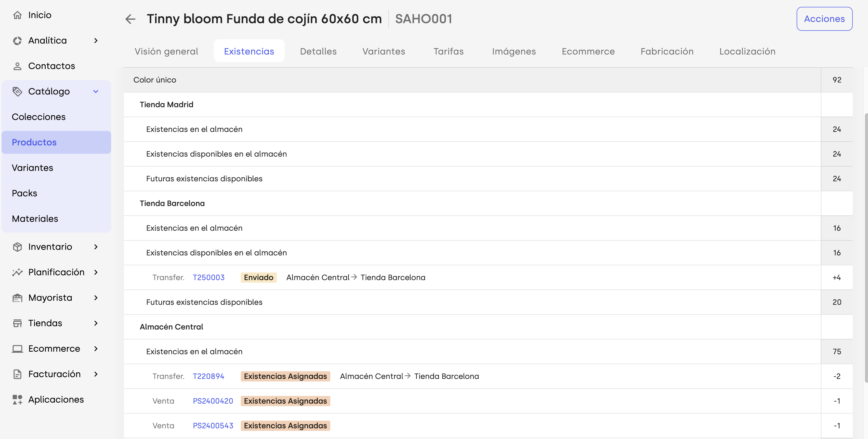Switch to the Variantes tab
The height and width of the screenshot is (439, 868).
384,51
